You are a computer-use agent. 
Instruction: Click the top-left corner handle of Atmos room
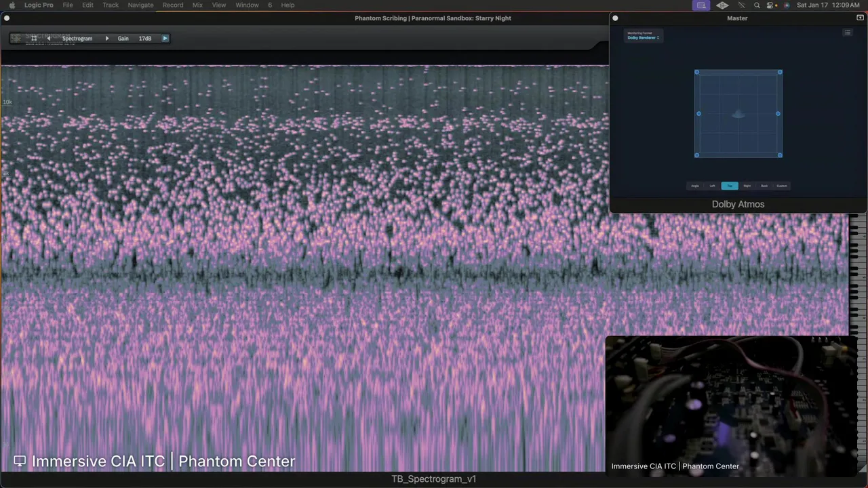696,72
